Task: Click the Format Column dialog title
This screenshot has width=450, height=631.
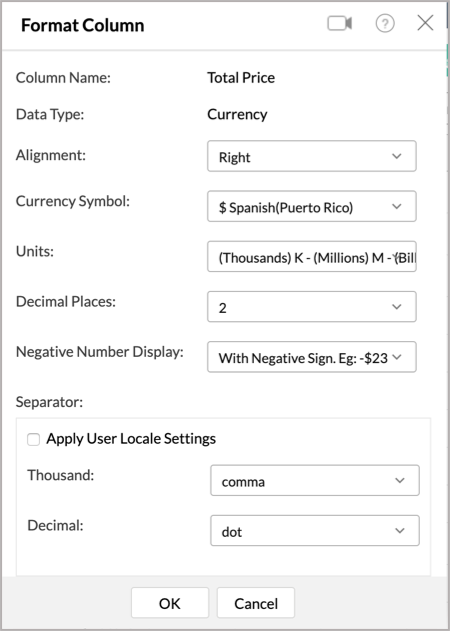Action: tap(83, 25)
